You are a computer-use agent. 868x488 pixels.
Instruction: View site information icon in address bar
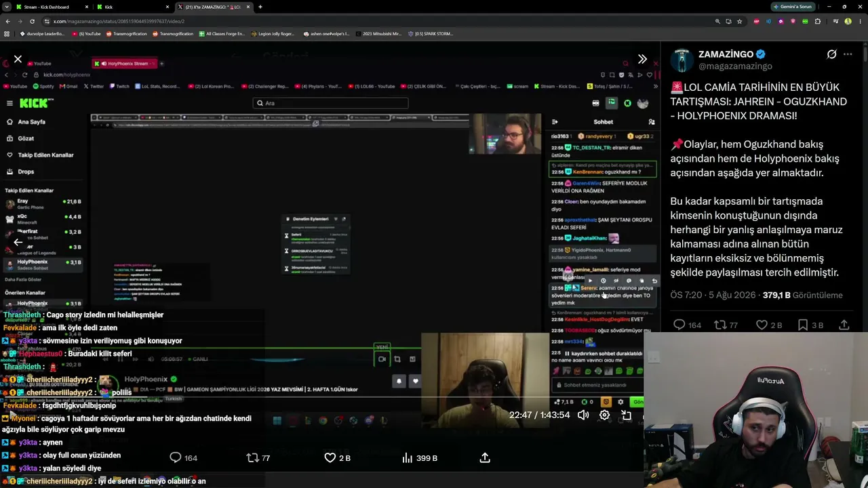click(x=47, y=21)
